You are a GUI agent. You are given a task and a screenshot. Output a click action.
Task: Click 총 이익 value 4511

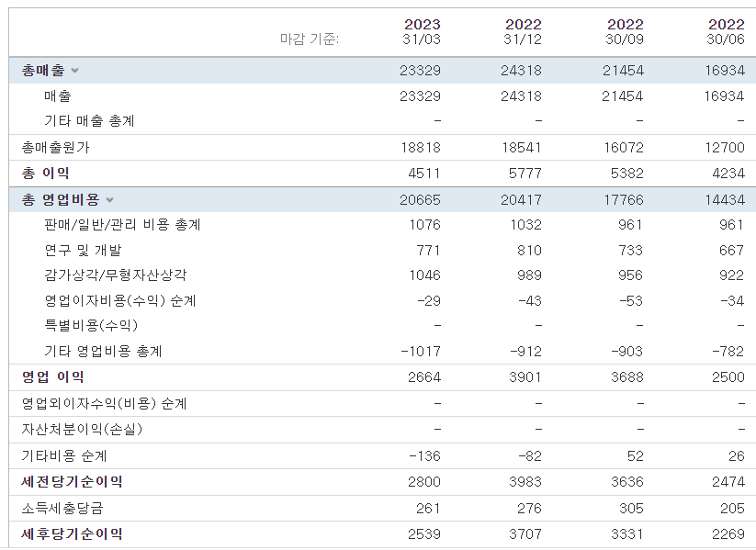[x=424, y=174]
